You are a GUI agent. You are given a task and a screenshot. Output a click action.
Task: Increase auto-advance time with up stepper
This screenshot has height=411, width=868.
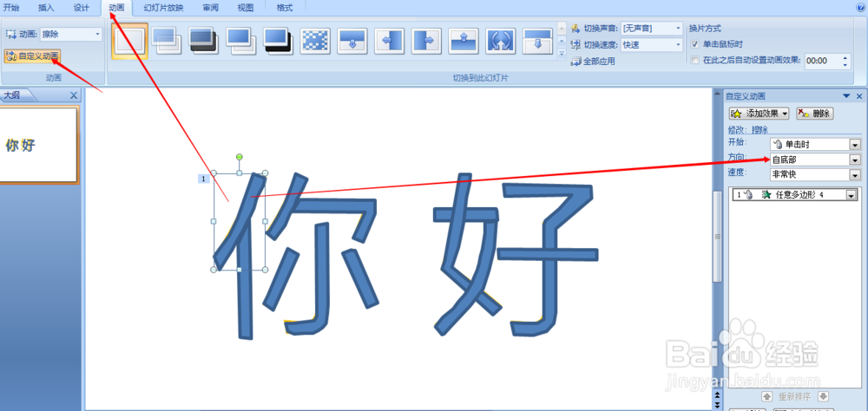[845, 57]
